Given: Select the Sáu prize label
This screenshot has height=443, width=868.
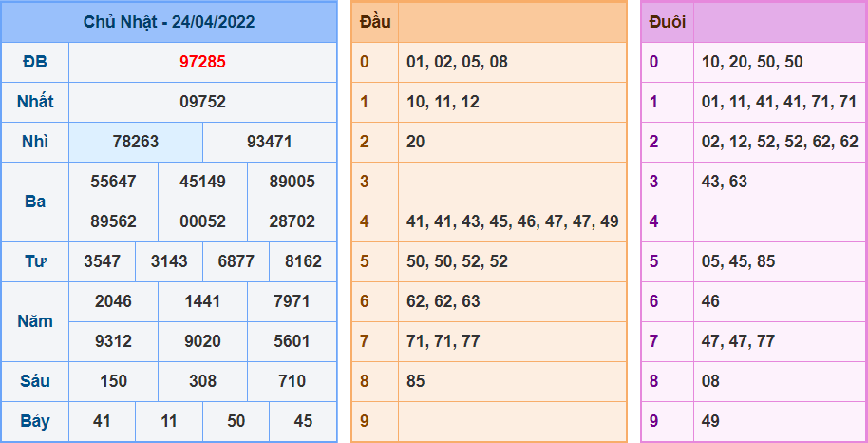Looking at the screenshot, I should 35,381.
